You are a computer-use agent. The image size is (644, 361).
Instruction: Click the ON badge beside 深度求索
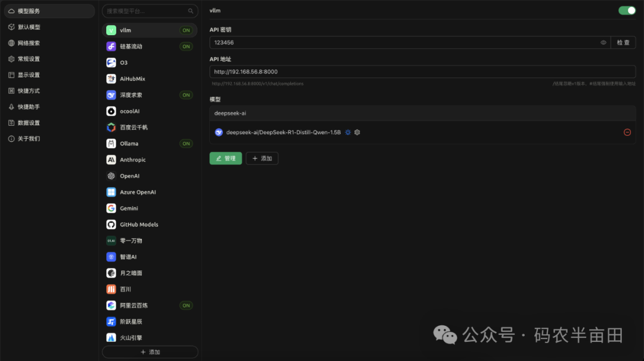coord(186,95)
